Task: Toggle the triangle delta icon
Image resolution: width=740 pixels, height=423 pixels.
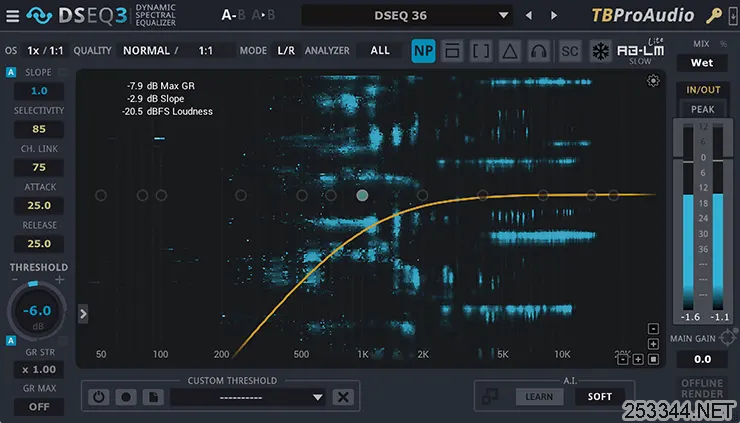Action: (x=510, y=51)
